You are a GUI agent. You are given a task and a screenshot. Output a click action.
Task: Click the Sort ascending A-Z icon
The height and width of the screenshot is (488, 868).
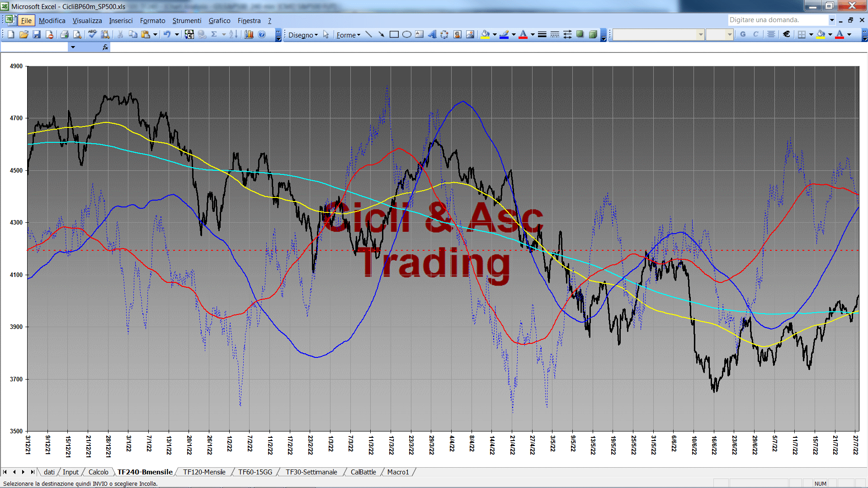[233, 35]
